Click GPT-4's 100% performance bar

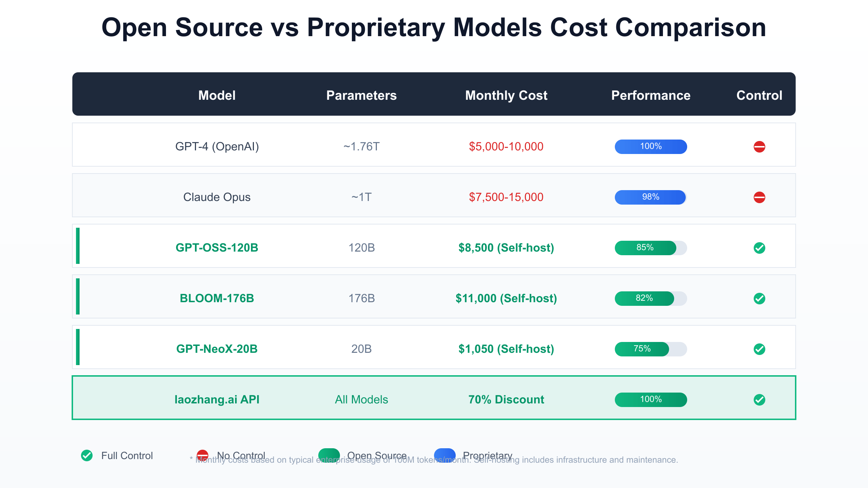pyautogui.click(x=651, y=147)
